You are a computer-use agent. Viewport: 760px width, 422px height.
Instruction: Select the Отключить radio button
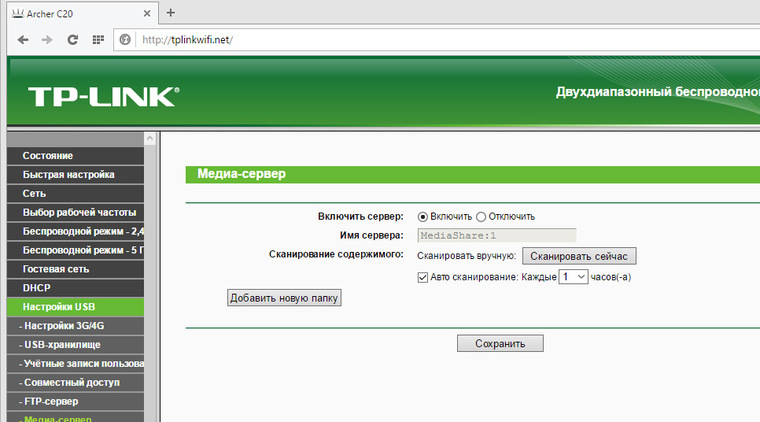(481, 217)
